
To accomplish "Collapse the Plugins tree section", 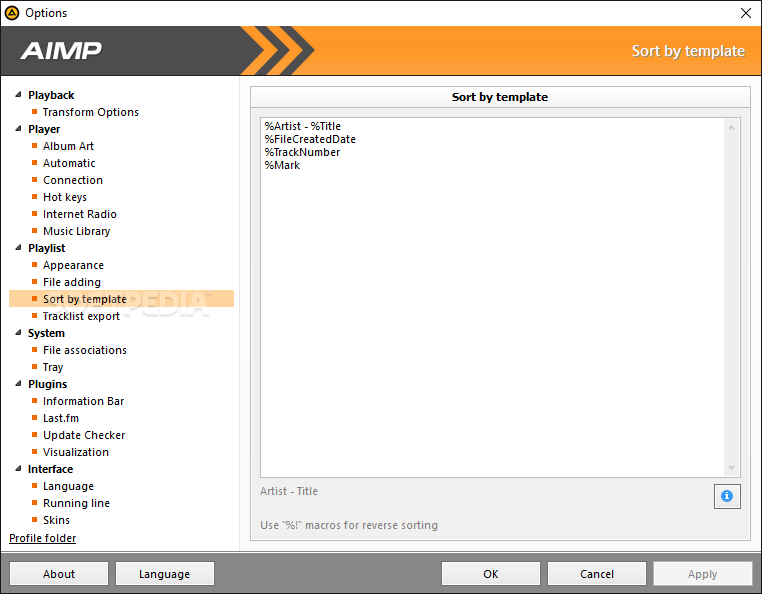I will (18, 384).
